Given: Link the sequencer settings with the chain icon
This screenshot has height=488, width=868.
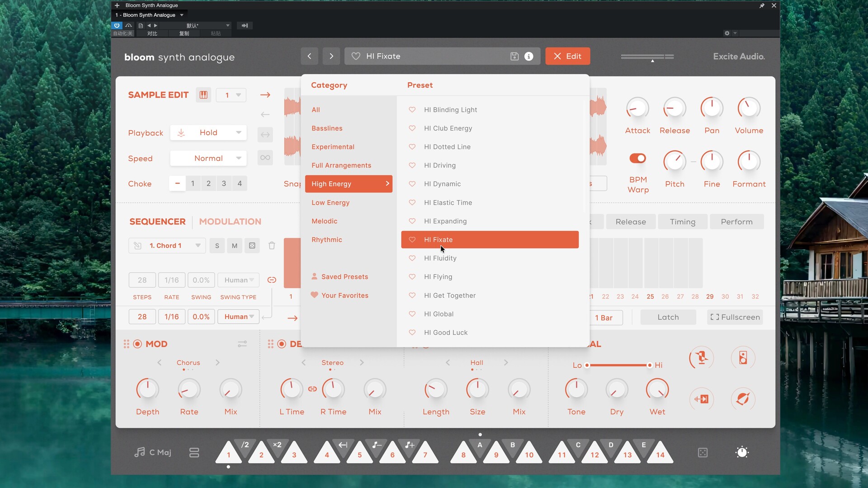Looking at the screenshot, I should pyautogui.click(x=272, y=280).
